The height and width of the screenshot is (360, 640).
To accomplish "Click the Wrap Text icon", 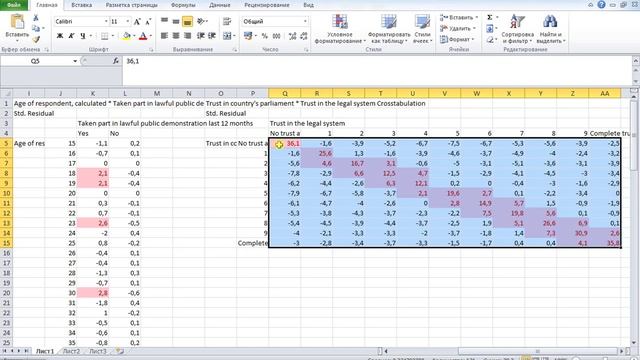I will coord(227,21).
